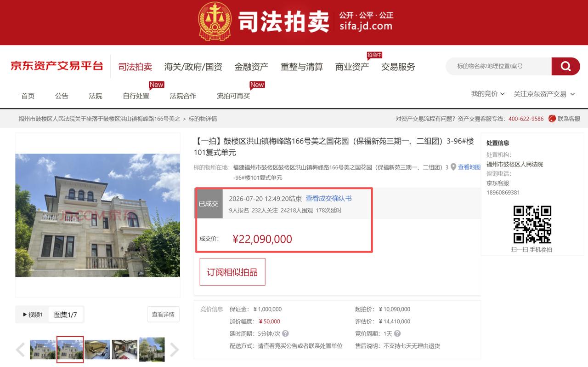
Task: Click the 成交价 ¥22,090,000 amount
Action: (262, 239)
